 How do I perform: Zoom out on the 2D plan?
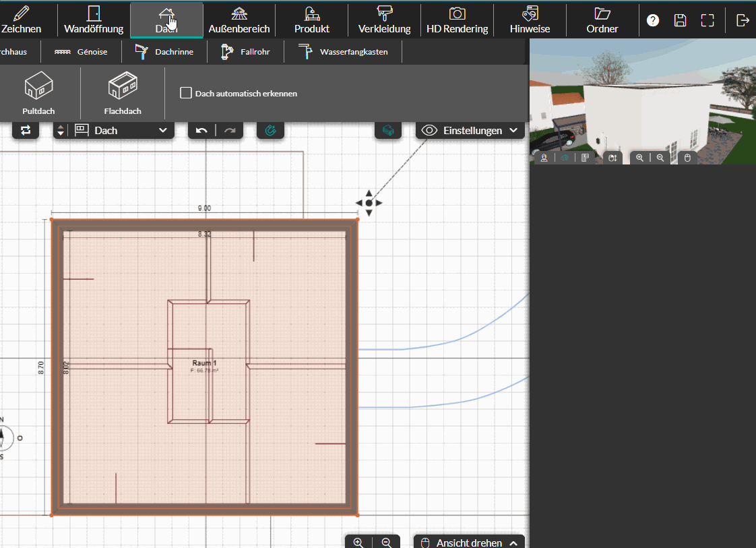coord(387,542)
